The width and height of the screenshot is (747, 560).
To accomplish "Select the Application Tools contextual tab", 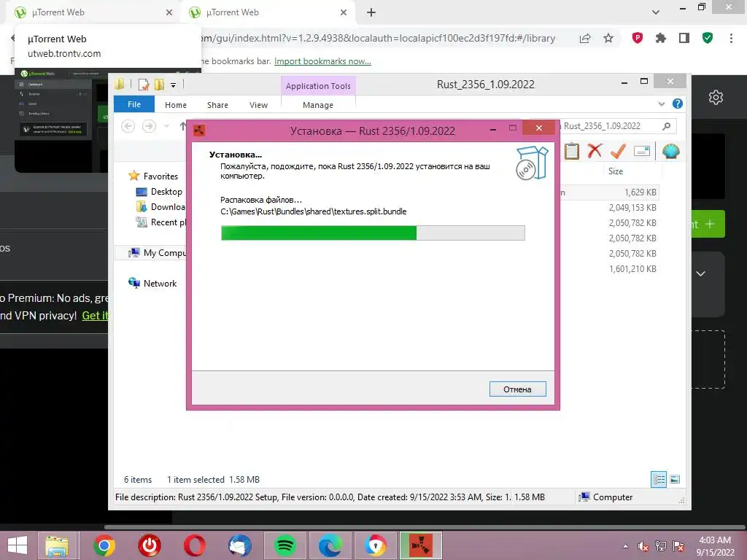I will (318, 86).
